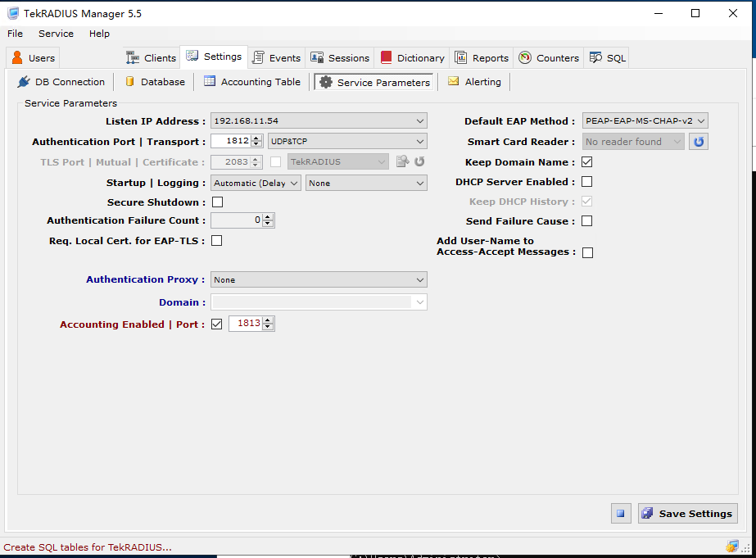The image size is (756, 558).
Task: Click the TekRADIUS Manager title bar icon
Action: tap(13, 13)
